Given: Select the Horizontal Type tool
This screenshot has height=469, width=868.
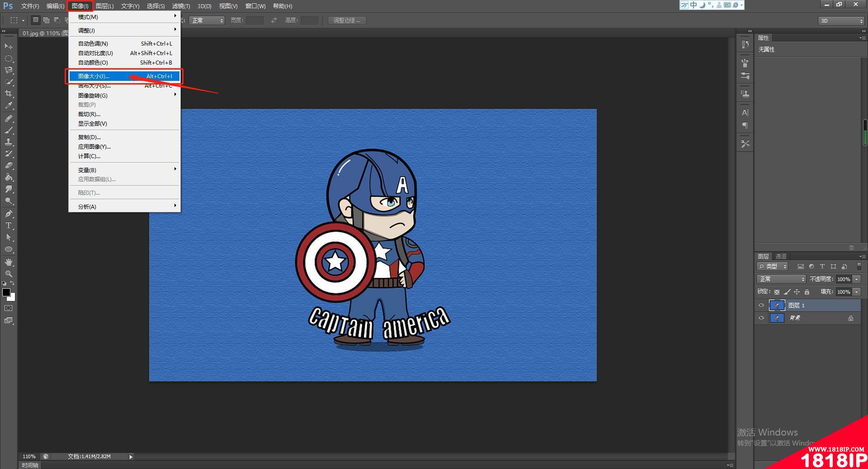Looking at the screenshot, I should 9,225.
